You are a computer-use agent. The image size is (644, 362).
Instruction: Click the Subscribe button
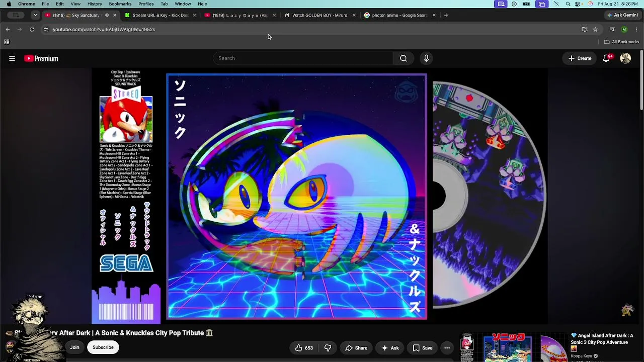103,347
